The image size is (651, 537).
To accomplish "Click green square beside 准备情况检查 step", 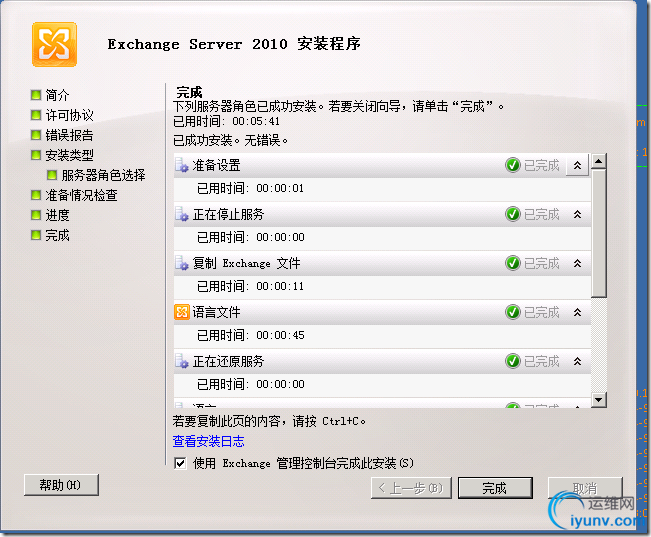I will tap(36, 195).
